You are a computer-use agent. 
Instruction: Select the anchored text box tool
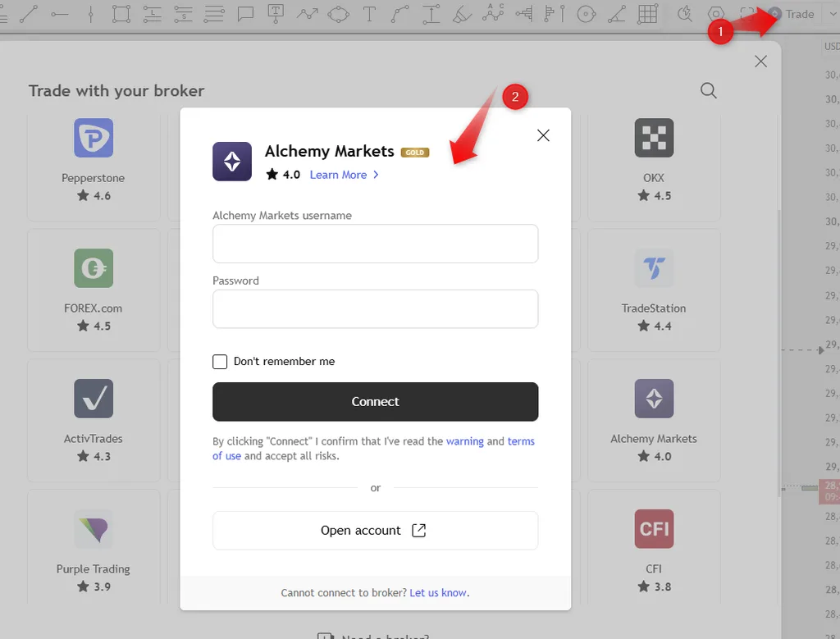click(x=276, y=14)
